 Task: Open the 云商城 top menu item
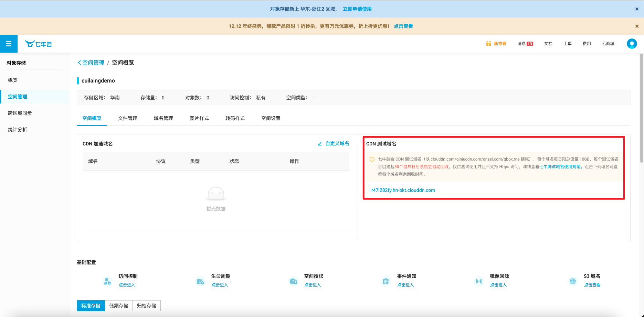point(608,44)
